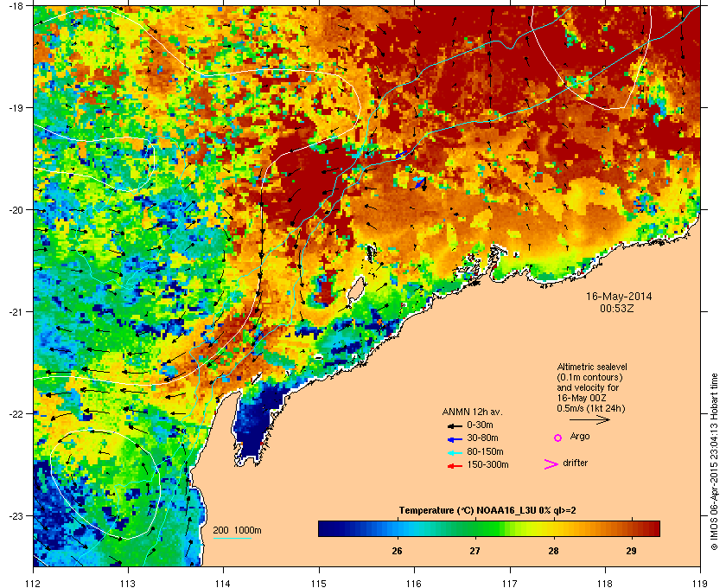Click the black 0-30m legend arrow
The image size is (726, 588).
[455, 425]
